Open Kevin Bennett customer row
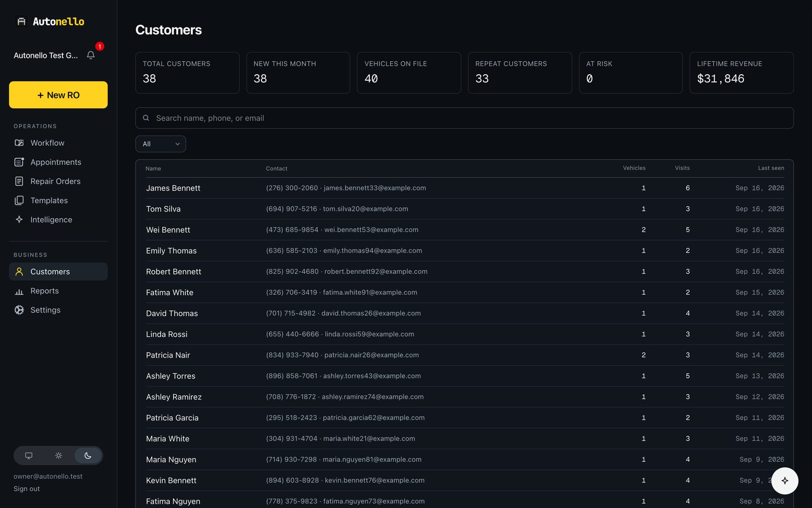This screenshot has height=508, width=812. point(464,480)
